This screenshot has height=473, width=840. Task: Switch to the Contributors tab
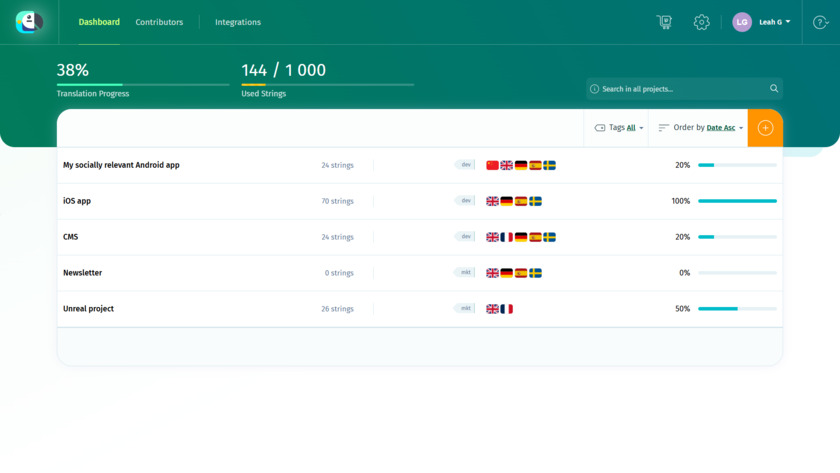pos(159,22)
